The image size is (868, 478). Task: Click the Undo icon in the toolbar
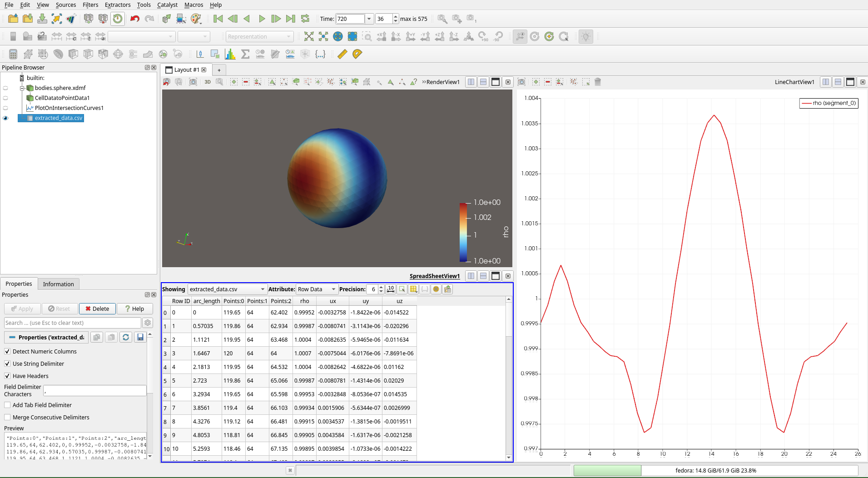coord(134,19)
